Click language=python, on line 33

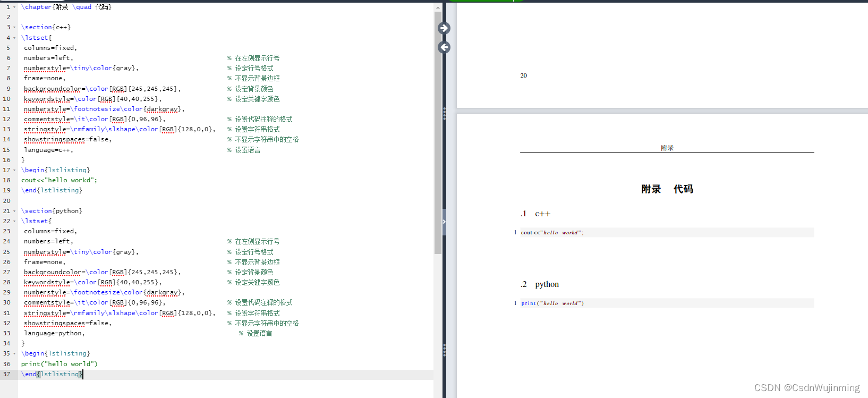tap(54, 333)
